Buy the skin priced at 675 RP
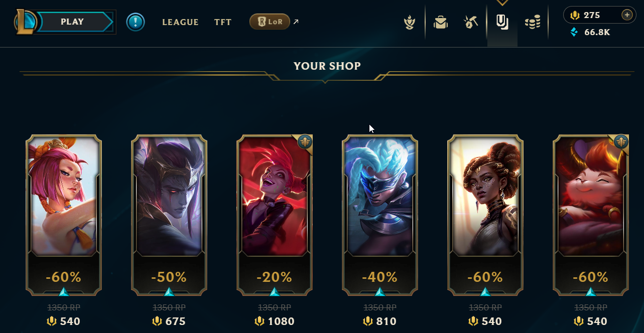 tap(169, 321)
